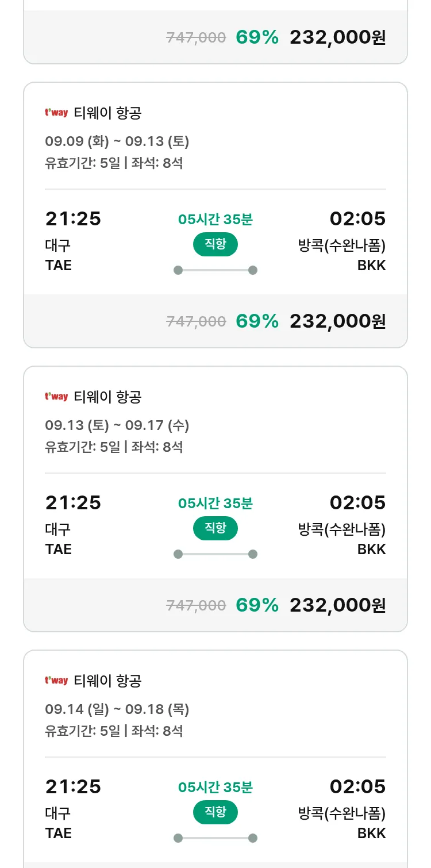Viewport: 431px width, 868px height.
Task: Tap the 232,000원 price in the topmost partial card
Action: (x=337, y=37)
